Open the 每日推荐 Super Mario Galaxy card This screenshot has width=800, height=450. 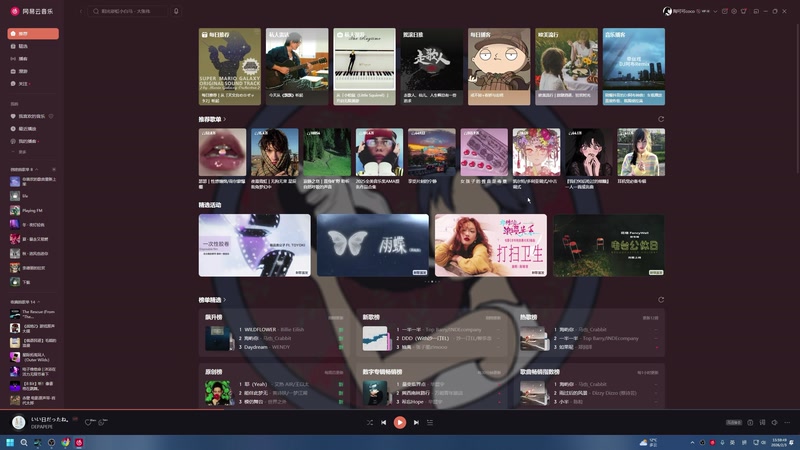click(x=230, y=66)
